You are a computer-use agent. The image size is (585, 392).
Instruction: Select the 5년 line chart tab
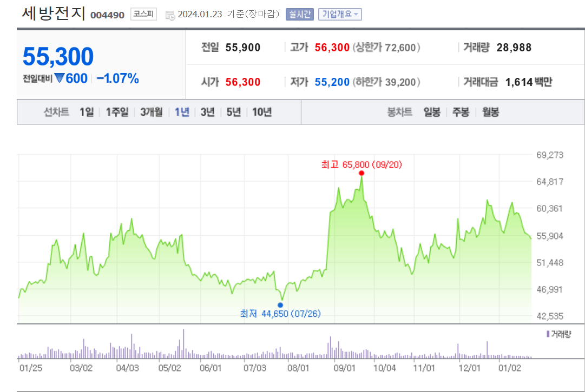pyautogui.click(x=234, y=112)
